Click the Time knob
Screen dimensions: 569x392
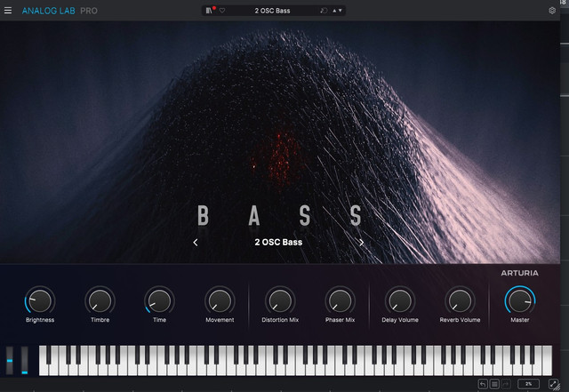(x=159, y=301)
